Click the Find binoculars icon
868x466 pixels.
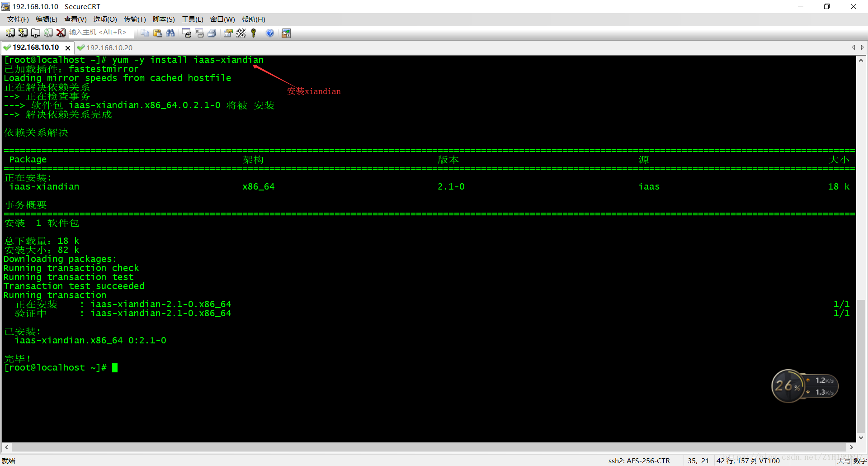pos(170,33)
